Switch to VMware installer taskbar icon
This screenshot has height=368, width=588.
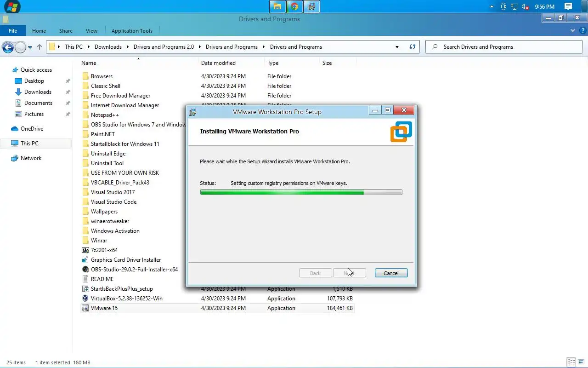pos(311,6)
